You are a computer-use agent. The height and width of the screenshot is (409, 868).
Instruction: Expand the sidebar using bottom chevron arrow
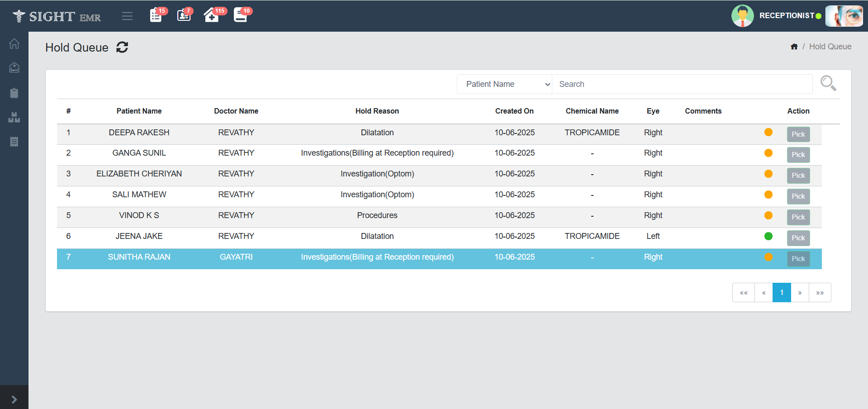click(14, 399)
